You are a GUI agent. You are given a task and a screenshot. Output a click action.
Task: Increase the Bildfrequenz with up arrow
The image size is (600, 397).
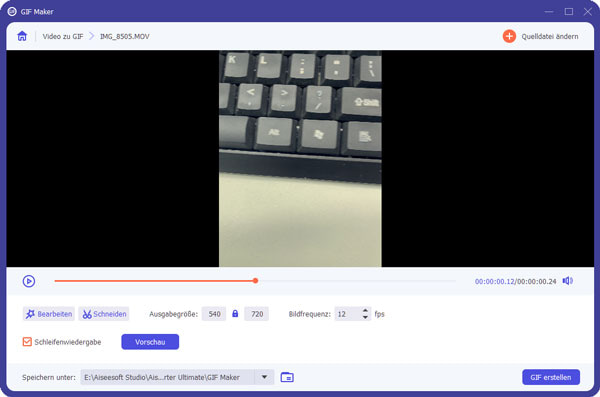coord(365,310)
